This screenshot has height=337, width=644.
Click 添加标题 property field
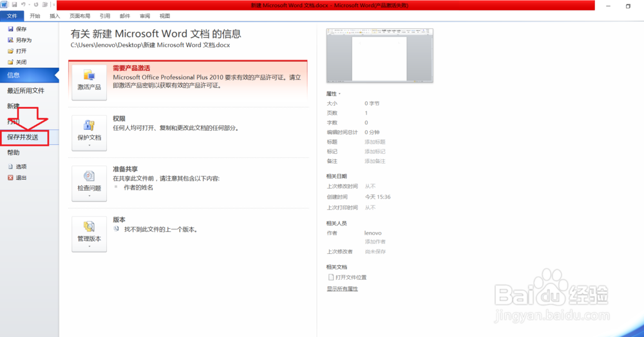point(375,142)
